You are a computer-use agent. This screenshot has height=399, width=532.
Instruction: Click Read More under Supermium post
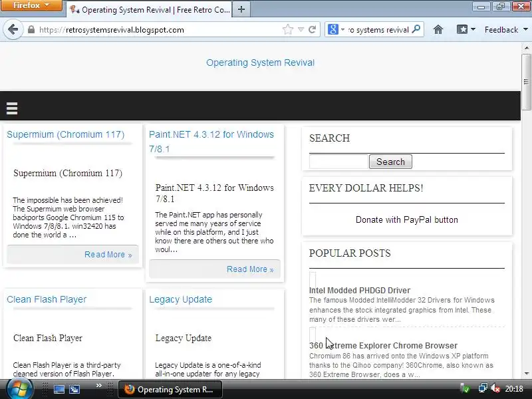(108, 255)
